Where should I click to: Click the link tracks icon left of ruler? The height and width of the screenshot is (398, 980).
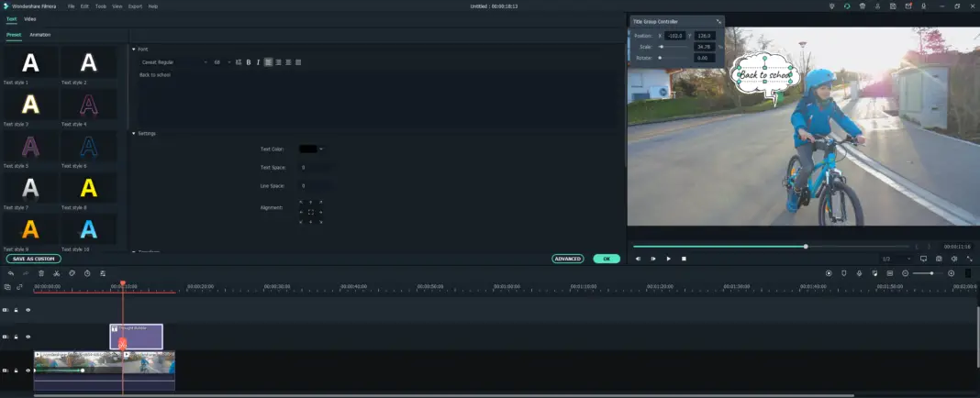point(19,287)
